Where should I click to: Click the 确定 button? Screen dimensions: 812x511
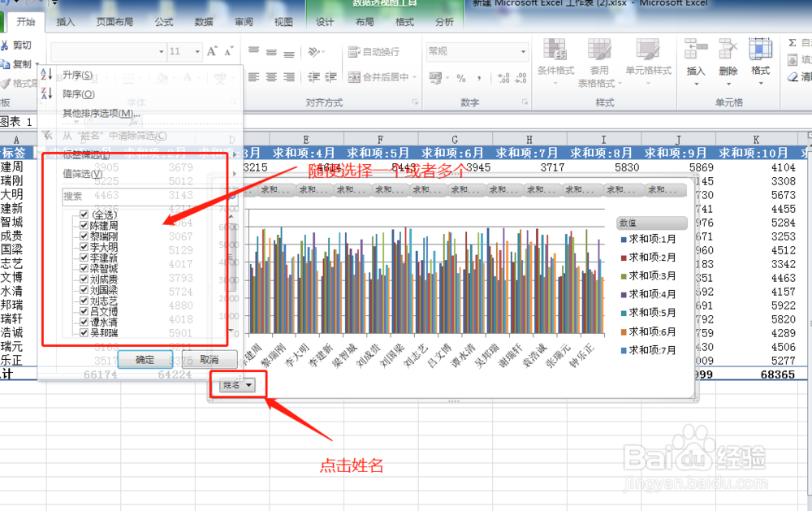pyautogui.click(x=145, y=360)
